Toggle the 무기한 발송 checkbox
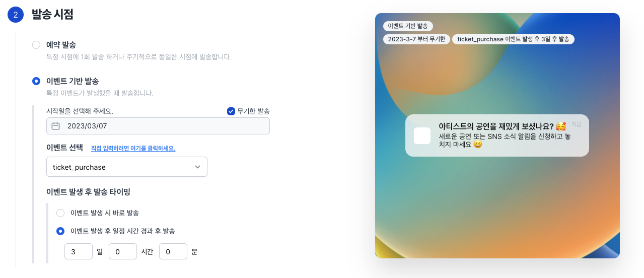The image size is (644, 278). coord(231,111)
